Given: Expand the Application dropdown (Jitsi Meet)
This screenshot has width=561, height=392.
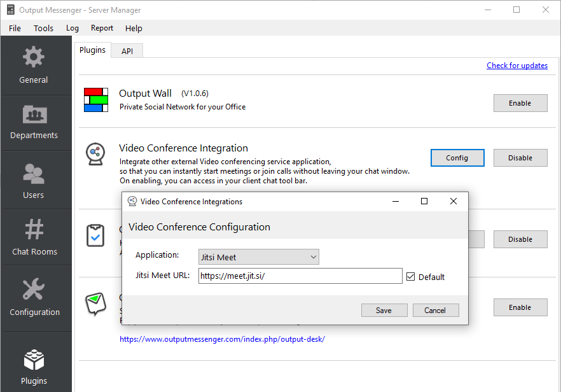Looking at the screenshot, I should (x=259, y=257).
